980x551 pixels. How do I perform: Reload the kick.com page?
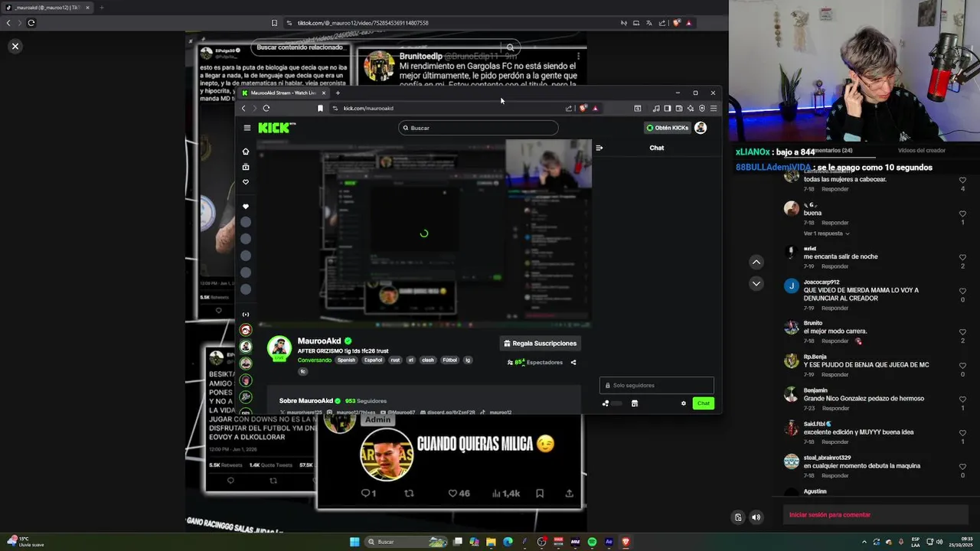[266, 108]
